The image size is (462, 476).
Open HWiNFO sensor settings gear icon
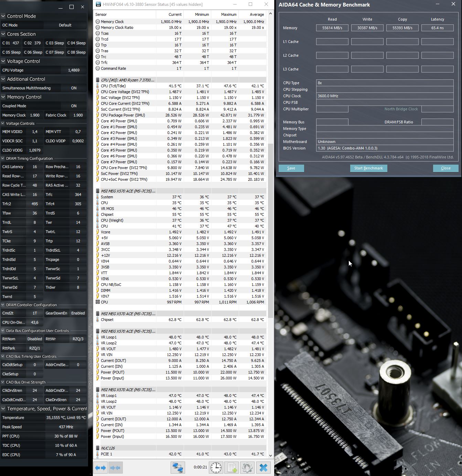(x=247, y=468)
